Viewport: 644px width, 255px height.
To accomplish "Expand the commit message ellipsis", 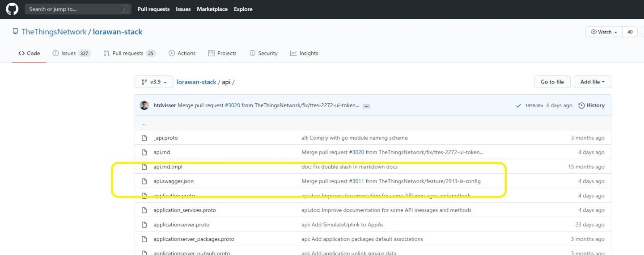I will click(x=366, y=106).
